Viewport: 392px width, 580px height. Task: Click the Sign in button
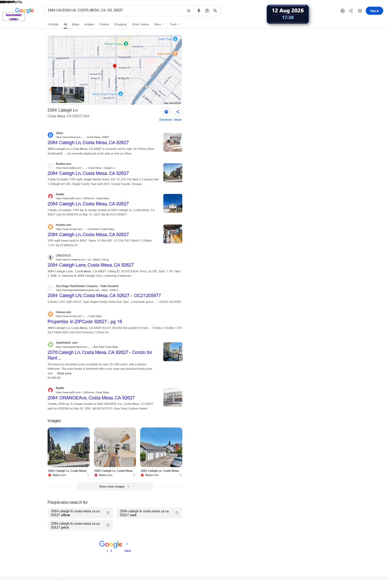coord(374,11)
